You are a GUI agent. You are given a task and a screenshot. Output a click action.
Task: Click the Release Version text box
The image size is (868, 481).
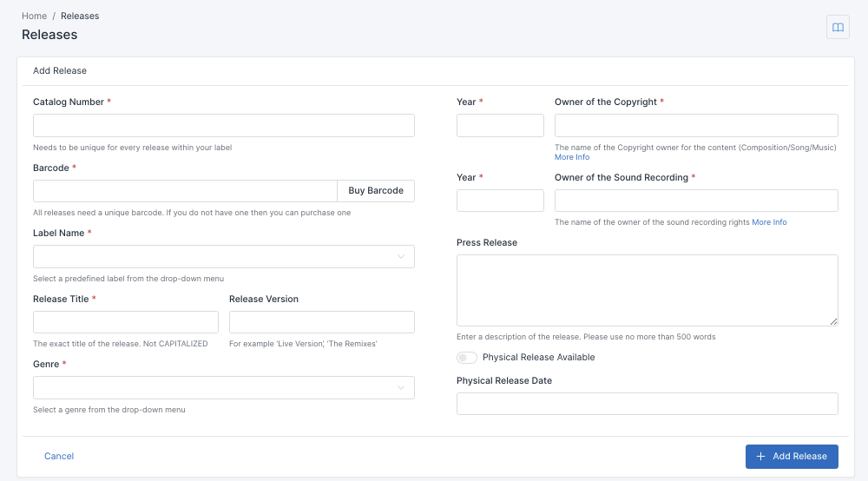tap(321, 322)
